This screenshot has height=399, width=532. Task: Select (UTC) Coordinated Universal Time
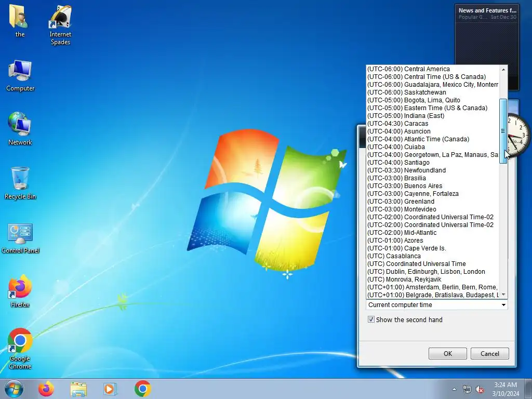[x=433, y=264]
